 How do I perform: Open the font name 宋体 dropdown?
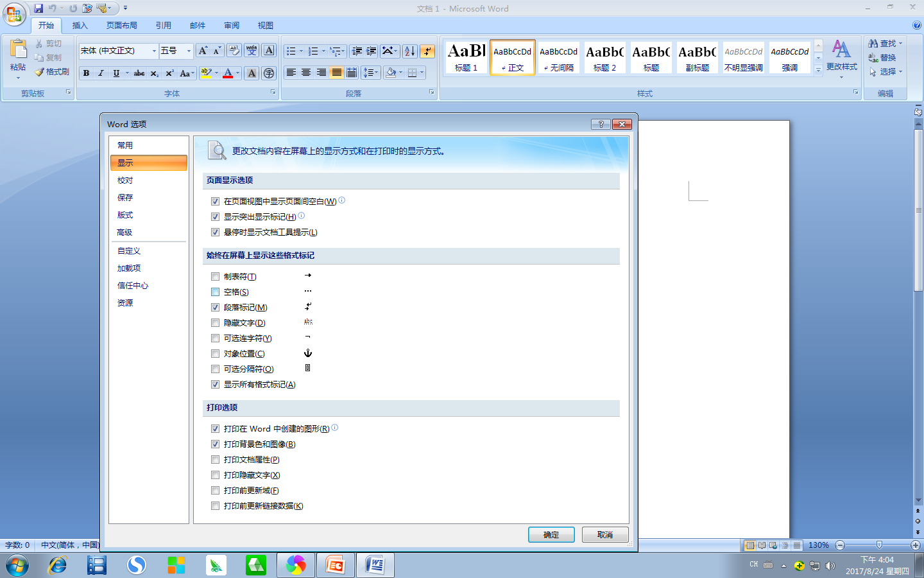(154, 51)
